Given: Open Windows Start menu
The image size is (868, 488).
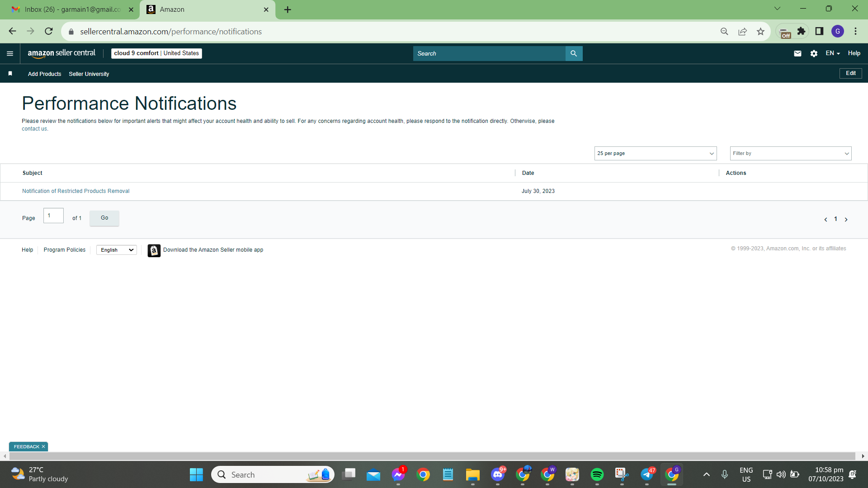Looking at the screenshot, I should click(x=196, y=474).
